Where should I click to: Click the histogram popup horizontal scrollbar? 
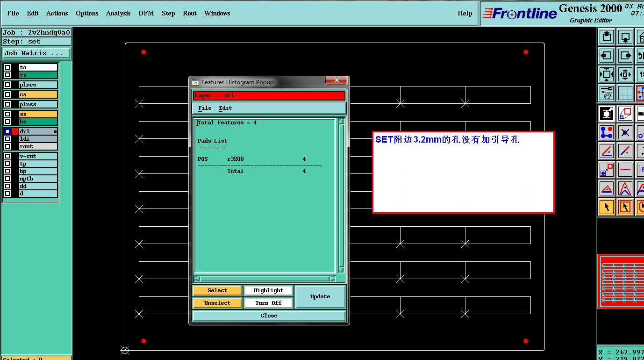265,279
